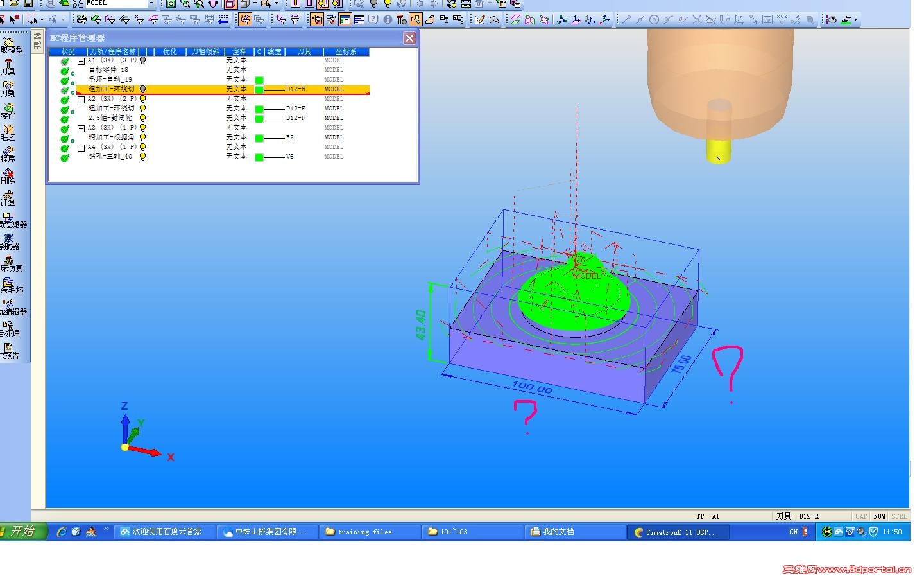Screen dimensions: 924x578
Task: Toggle visibility bulb of 钻孔-三轴_40 procedure
Action: coord(143,157)
